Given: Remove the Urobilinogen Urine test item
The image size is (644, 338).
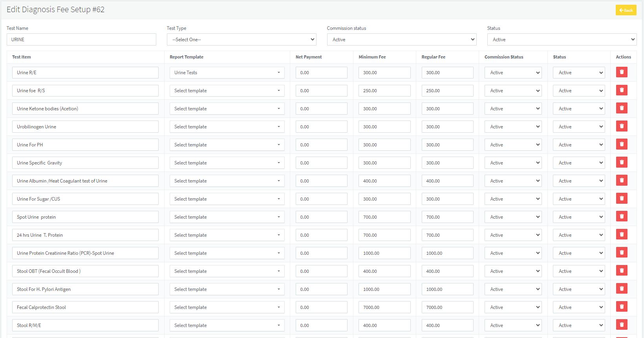Looking at the screenshot, I should (621, 126).
